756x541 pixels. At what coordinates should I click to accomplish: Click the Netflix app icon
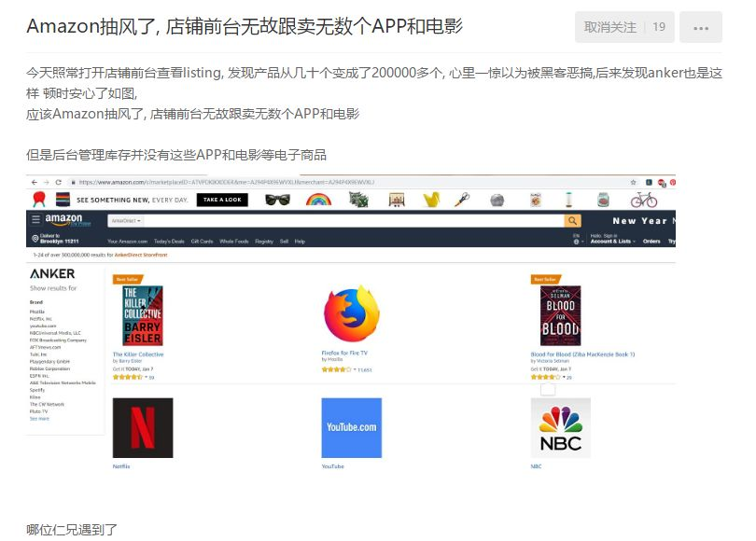click(x=143, y=428)
